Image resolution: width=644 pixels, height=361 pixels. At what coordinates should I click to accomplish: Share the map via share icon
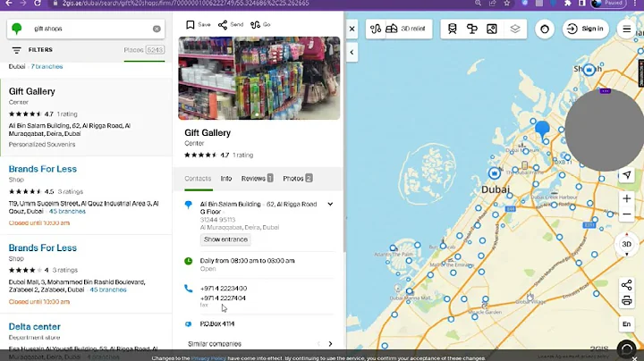coord(627,286)
